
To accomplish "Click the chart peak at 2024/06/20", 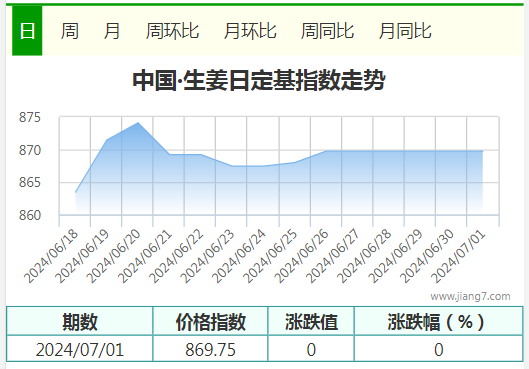I will [x=138, y=122].
